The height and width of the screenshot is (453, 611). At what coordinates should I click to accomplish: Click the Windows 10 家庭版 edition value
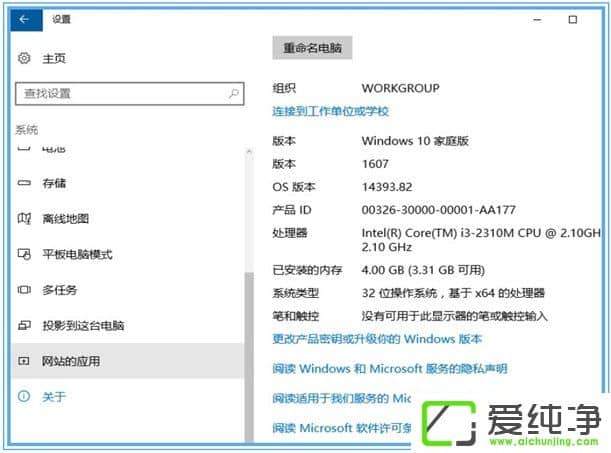(415, 141)
